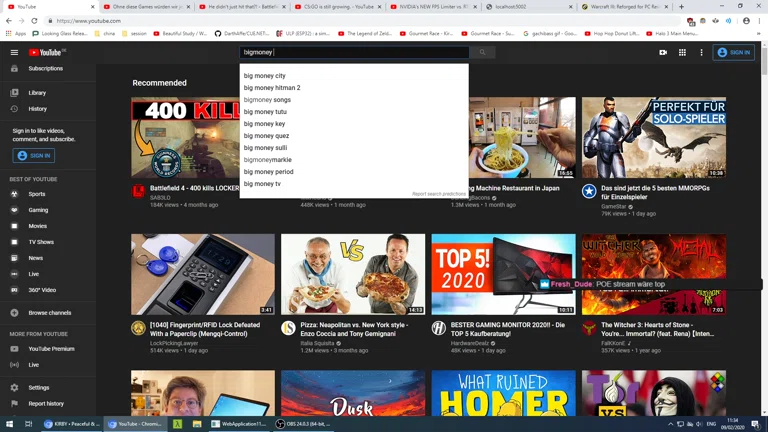Click 'Report search predictions' link
This screenshot has width=768, height=432.
point(439,194)
